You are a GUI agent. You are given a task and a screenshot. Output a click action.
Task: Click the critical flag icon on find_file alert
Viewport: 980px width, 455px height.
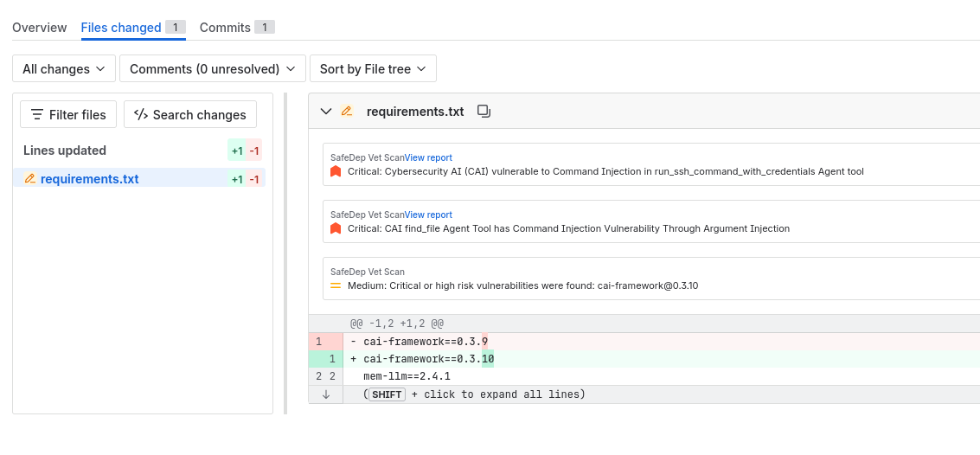point(336,228)
